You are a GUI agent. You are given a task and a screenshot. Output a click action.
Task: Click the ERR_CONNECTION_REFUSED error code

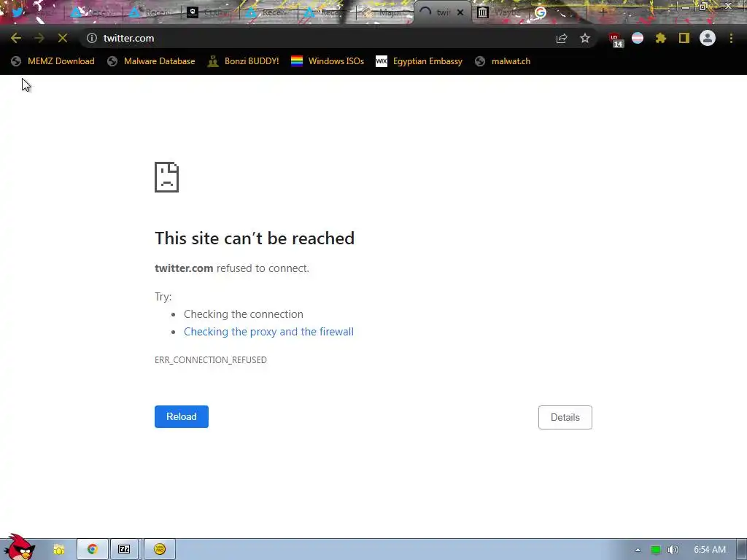coord(211,360)
